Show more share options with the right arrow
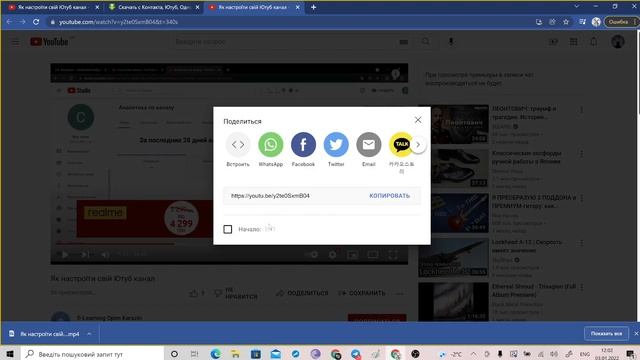 418,144
